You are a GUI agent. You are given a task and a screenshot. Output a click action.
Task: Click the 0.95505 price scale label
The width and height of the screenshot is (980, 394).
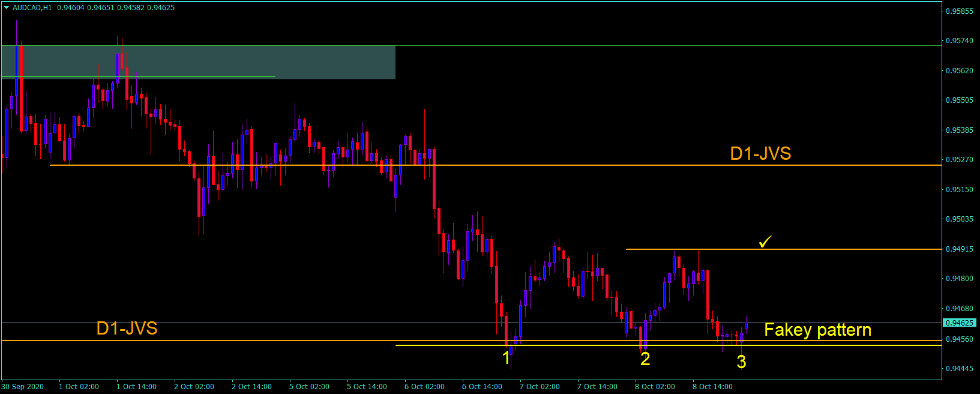click(x=960, y=100)
